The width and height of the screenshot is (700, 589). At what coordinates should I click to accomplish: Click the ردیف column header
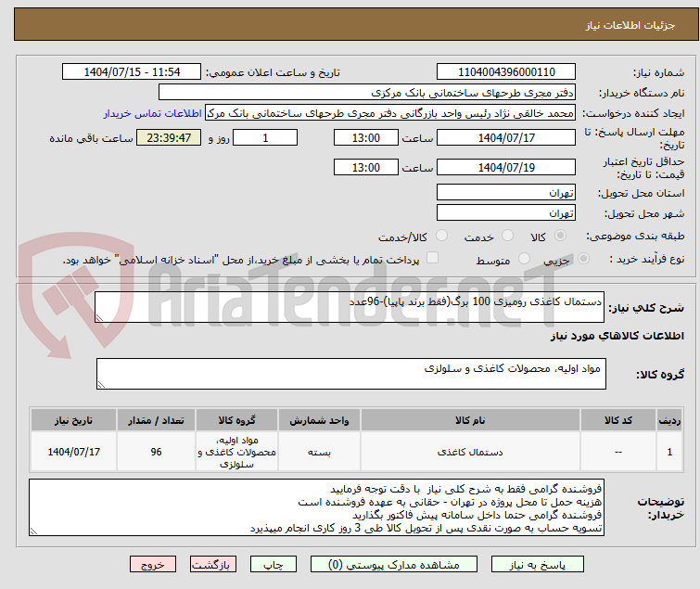[x=669, y=420]
